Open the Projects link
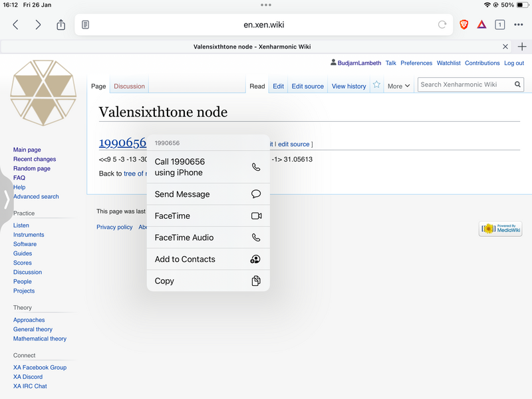532x399 pixels. click(x=24, y=291)
